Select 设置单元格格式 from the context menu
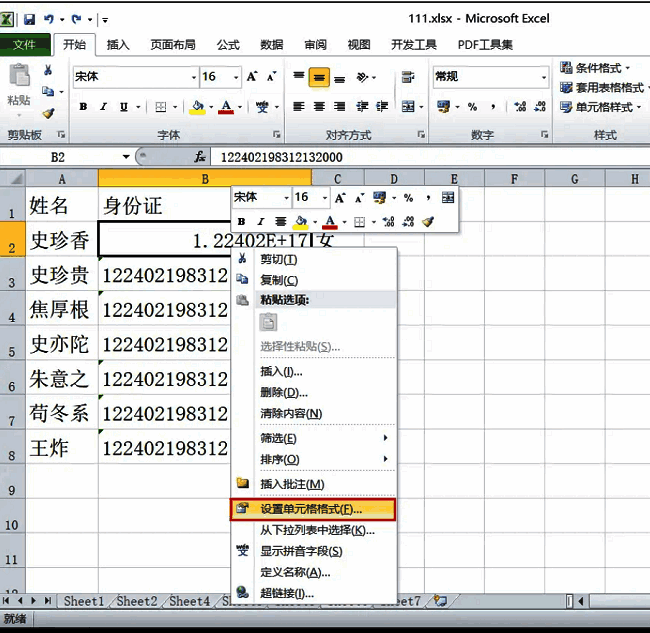Viewport: 650px width, 633px height. (311, 509)
